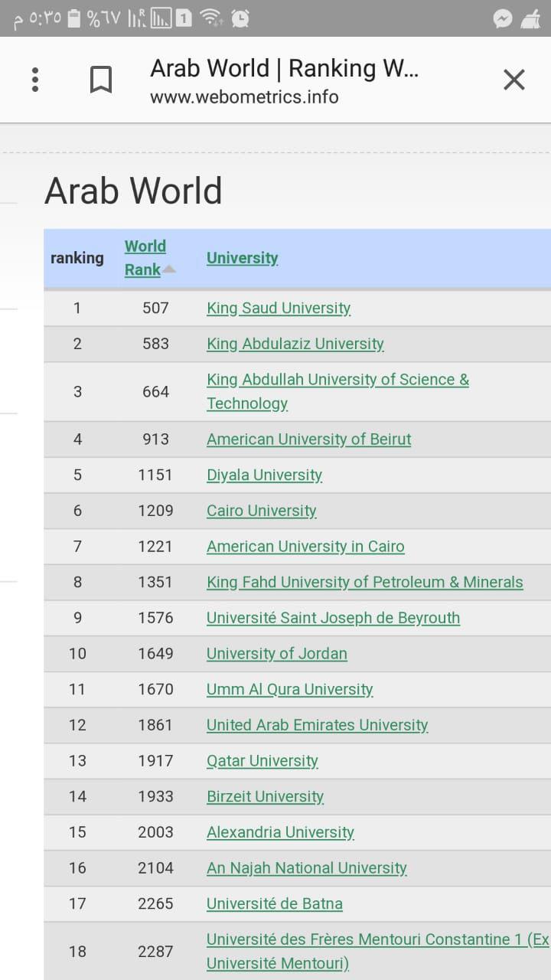
Task: Tap the Messenger notification icon
Action: click(x=503, y=18)
